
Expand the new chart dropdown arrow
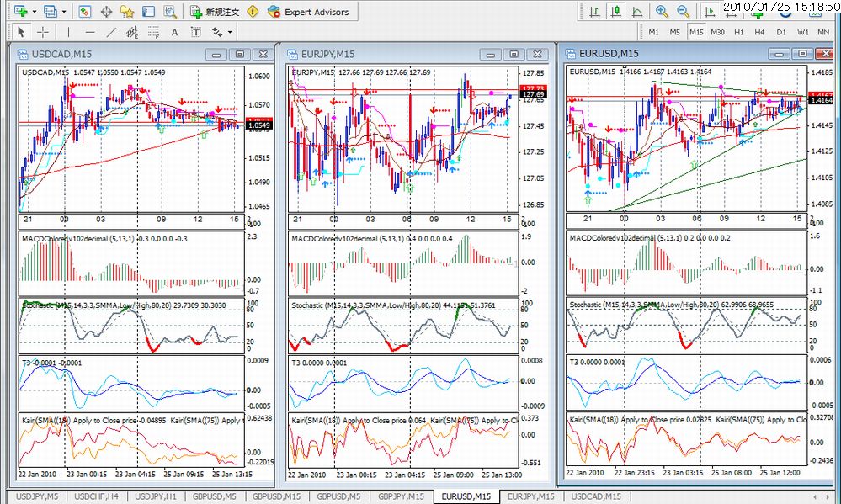(35, 12)
